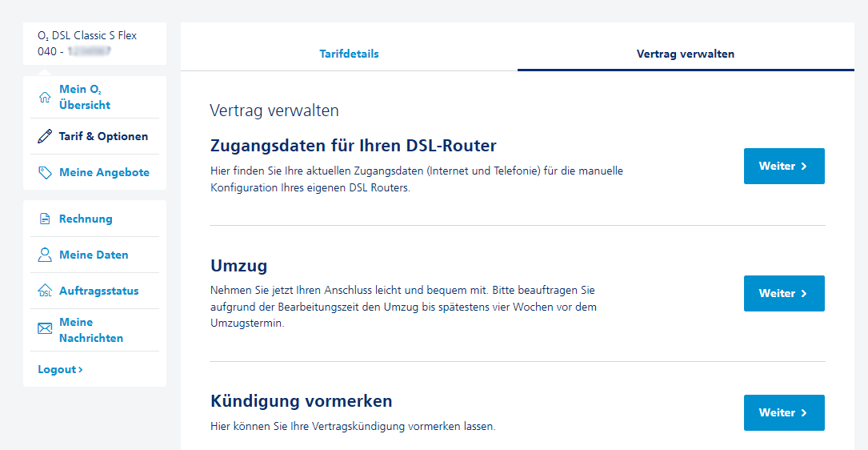Click the document icon next to Rechnung
The height and width of the screenshot is (450, 868).
(x=45, y=219)
